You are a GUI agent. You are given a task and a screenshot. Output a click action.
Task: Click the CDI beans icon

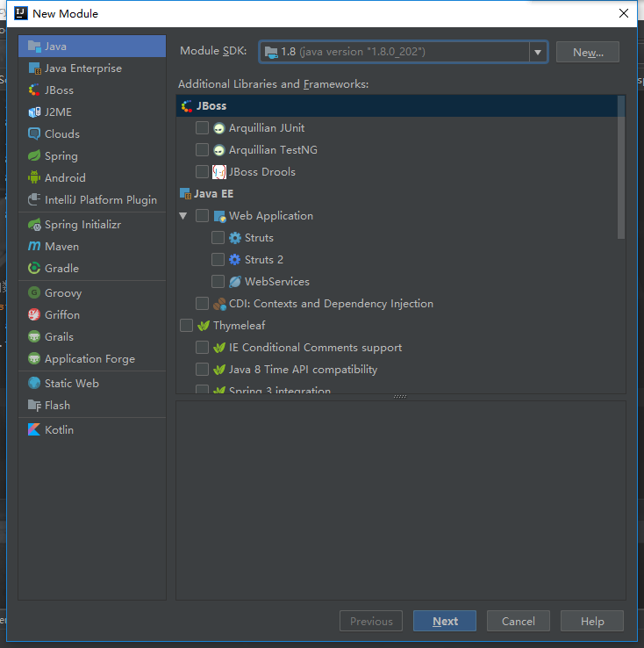219,304
